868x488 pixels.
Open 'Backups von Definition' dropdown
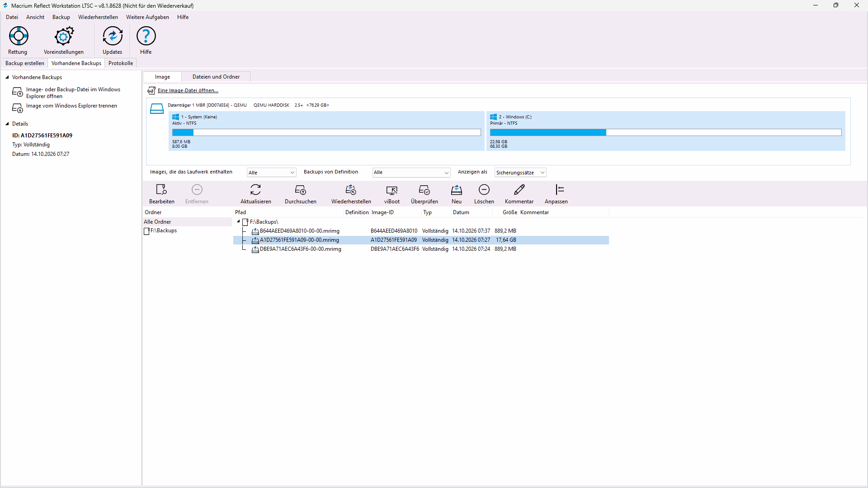pyautogui.click(x=411, y=173)
